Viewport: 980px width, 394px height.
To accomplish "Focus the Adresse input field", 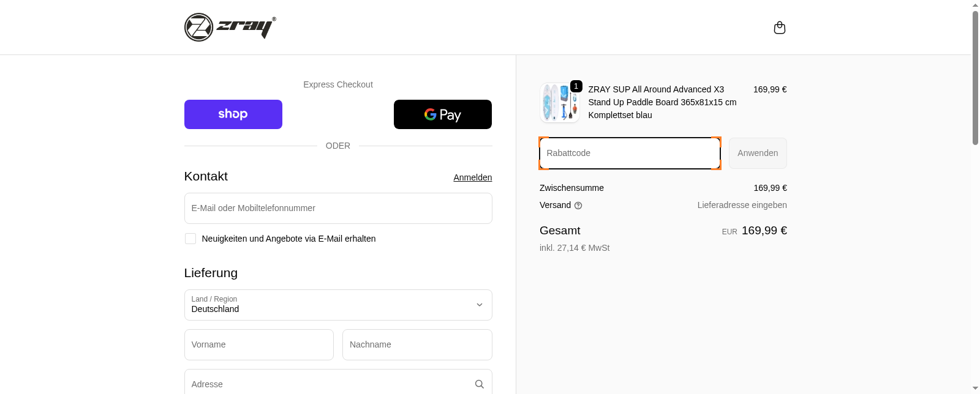I will [338, 382].
